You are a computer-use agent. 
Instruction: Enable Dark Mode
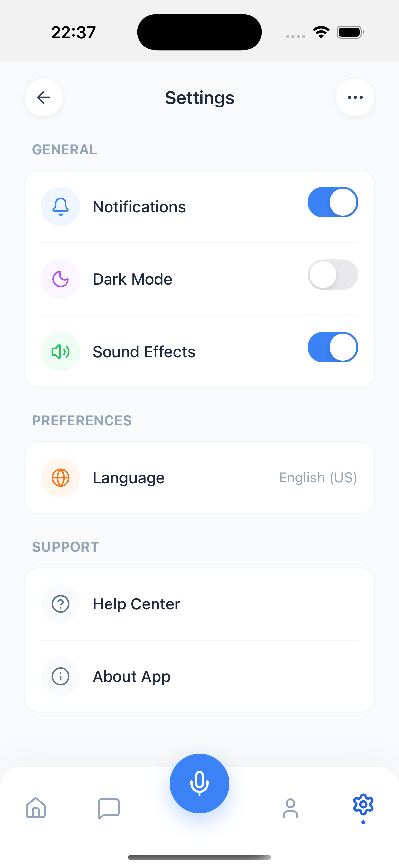[333, 274]
